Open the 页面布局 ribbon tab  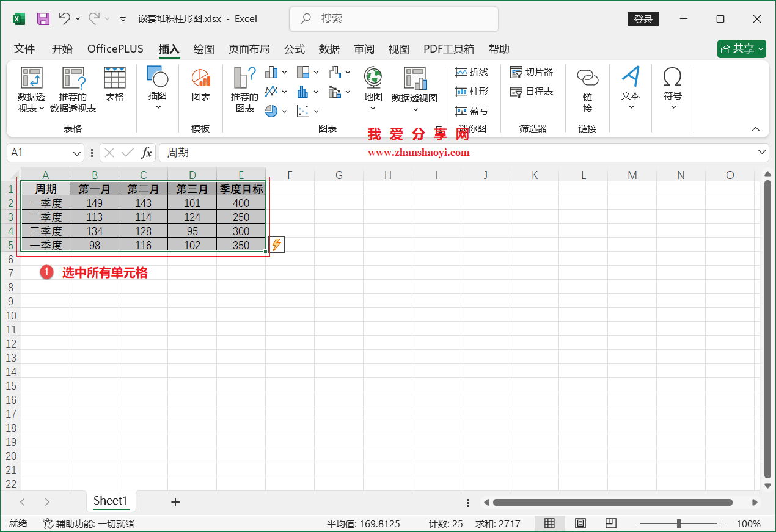249,49
